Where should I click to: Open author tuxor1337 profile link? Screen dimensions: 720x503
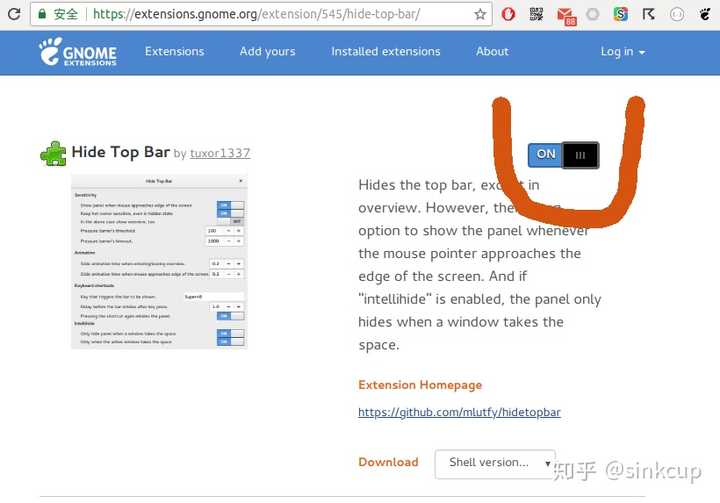tap(220, 153)
